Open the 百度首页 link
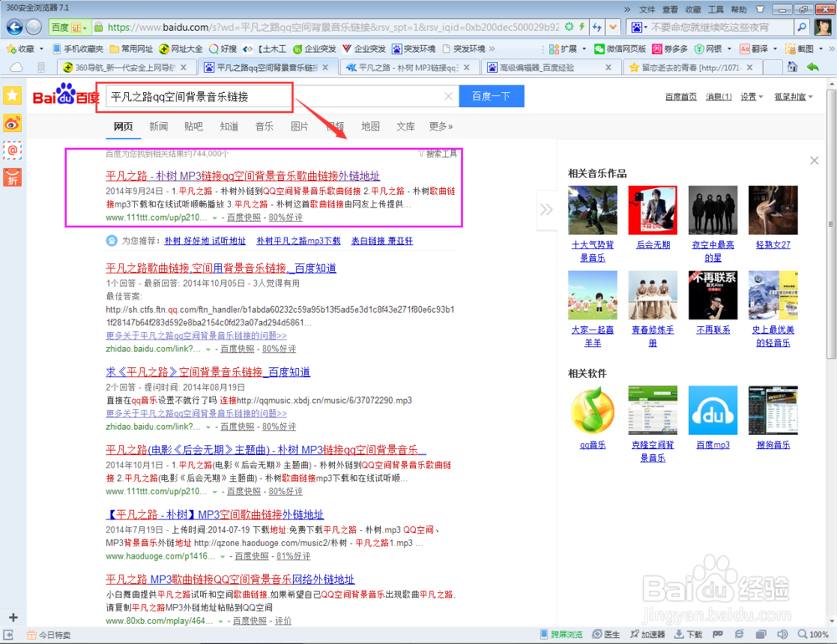The image size is (837, 644). [680, 96]
